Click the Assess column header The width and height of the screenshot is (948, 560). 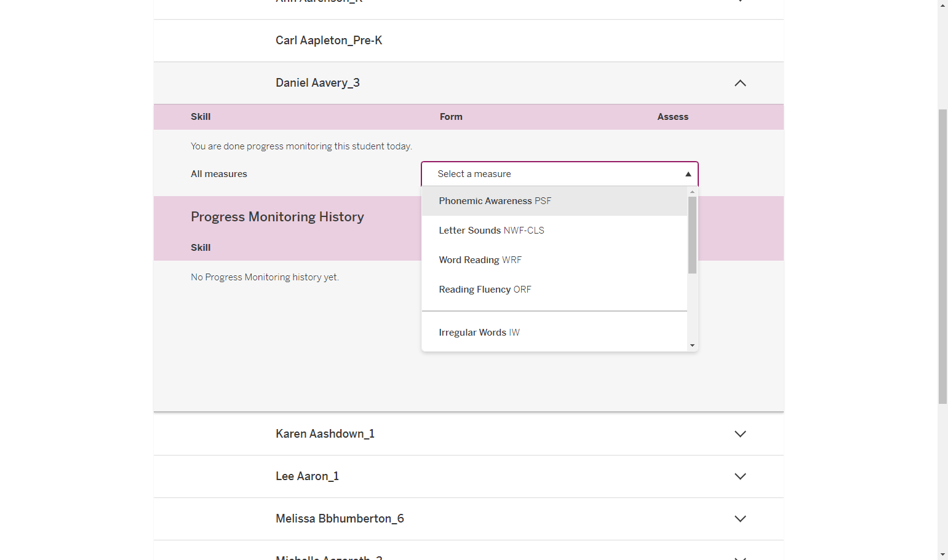[672, 117]
